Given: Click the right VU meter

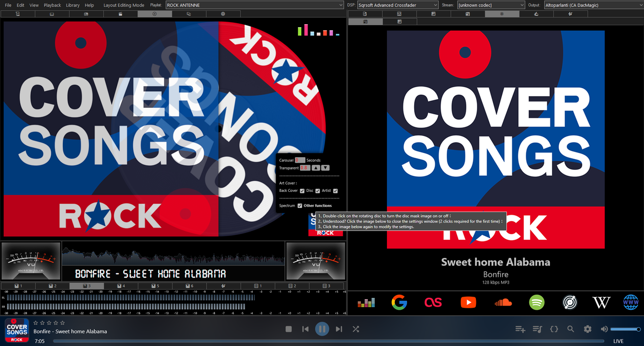Looking at the screenshot, I should pyautogui.click(x=315, y=261).
